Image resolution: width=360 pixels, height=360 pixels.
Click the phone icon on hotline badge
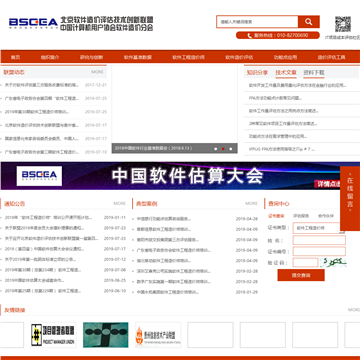(249, 36)
